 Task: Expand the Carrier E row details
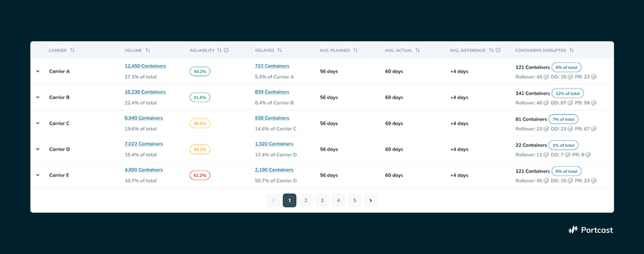point(38,175)
